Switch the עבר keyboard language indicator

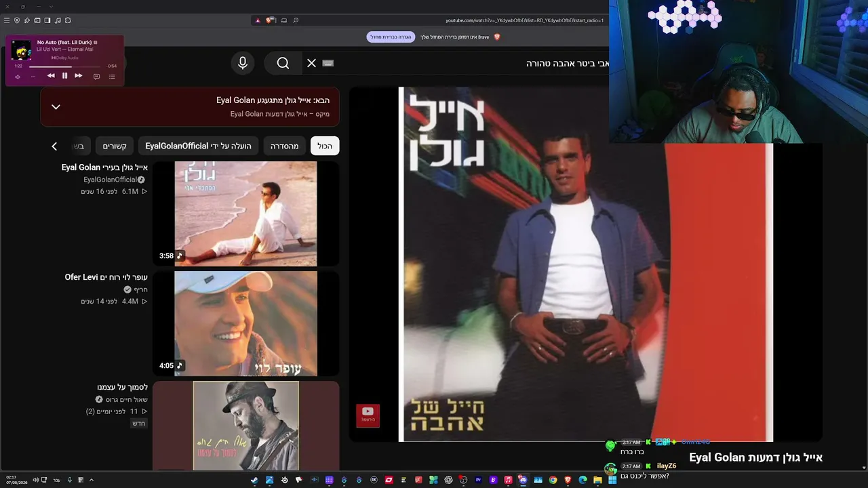57,480
